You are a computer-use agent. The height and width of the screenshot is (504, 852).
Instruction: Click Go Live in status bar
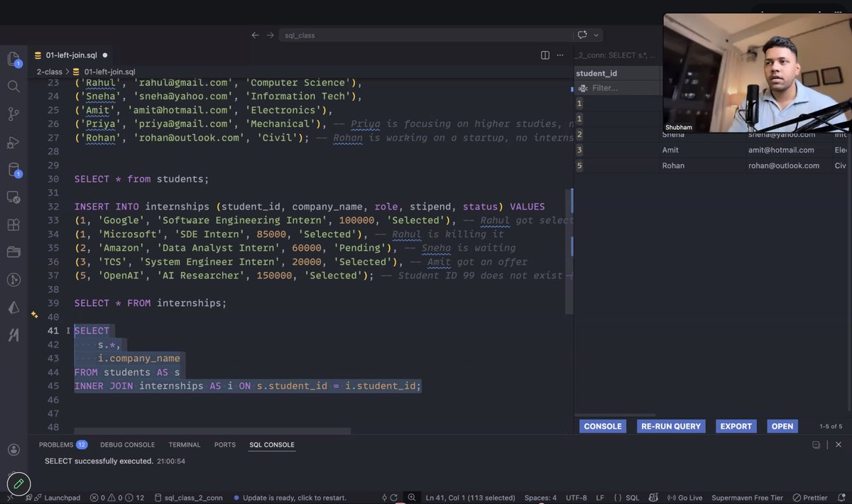tap(684, 498)
